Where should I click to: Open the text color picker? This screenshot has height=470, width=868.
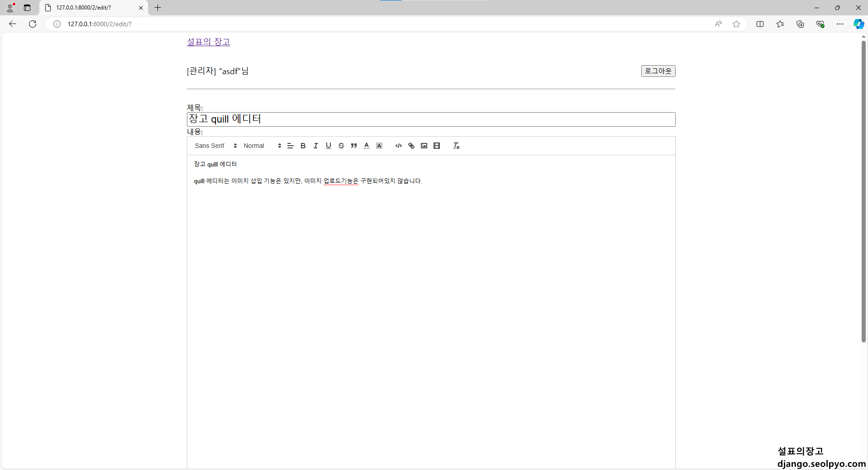click(x=367, y=146)
